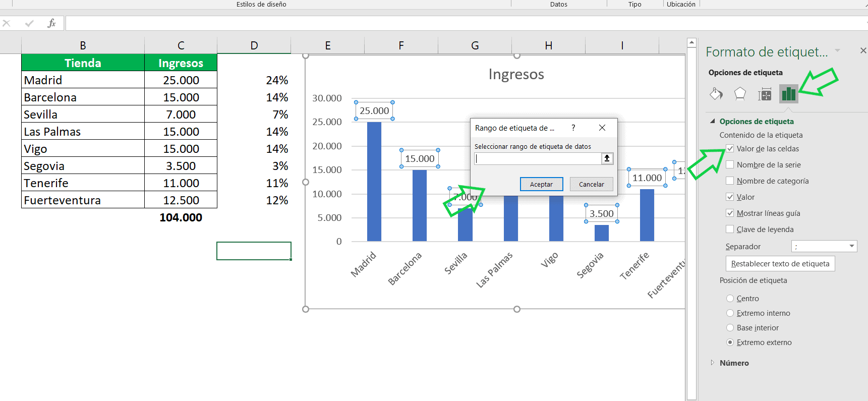This screenshot has width=868, height=401.
Task: Enable Clave de leyenda checkbox
Action: click(730, 229)
